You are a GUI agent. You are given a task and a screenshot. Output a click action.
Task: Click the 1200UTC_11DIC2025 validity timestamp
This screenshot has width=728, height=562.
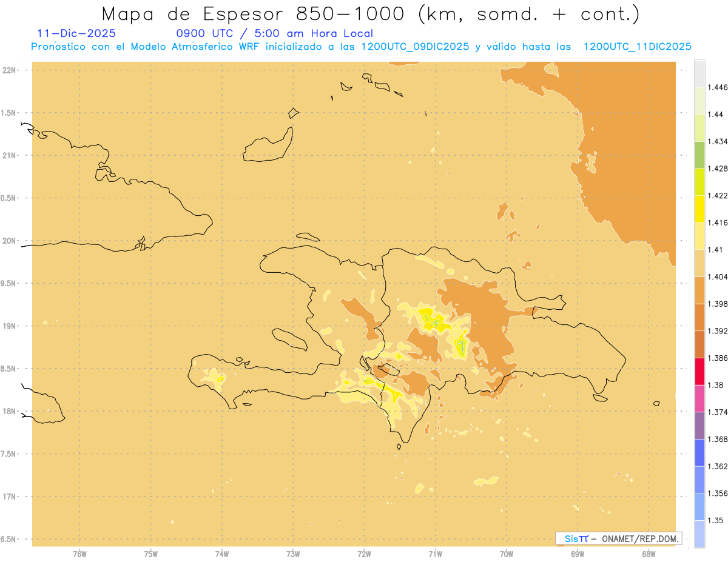point(638,47)
